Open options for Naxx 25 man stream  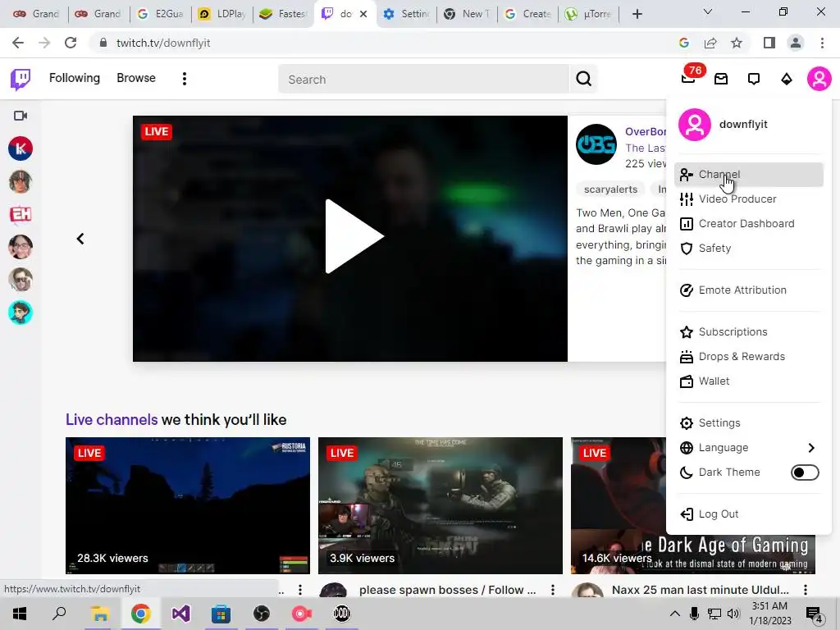[x=806, y=590]
